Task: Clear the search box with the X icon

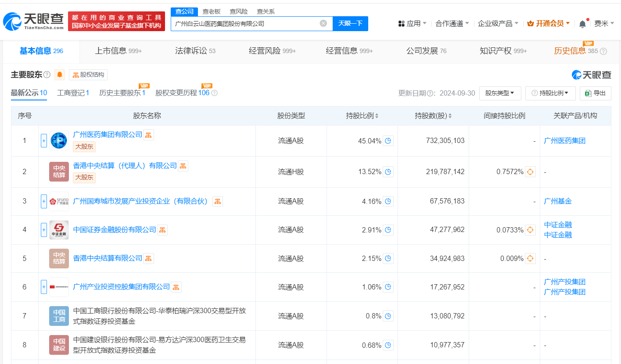Action: [323, 23]
